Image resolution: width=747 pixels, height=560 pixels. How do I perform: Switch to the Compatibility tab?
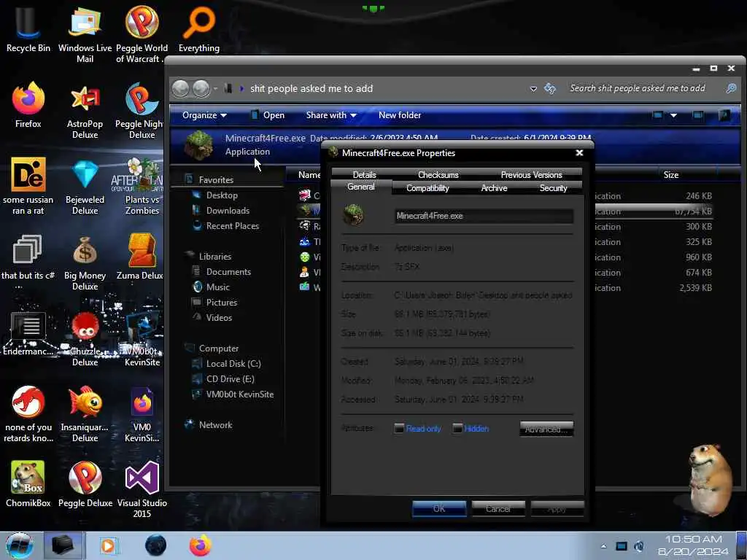[x=427, y=188]
